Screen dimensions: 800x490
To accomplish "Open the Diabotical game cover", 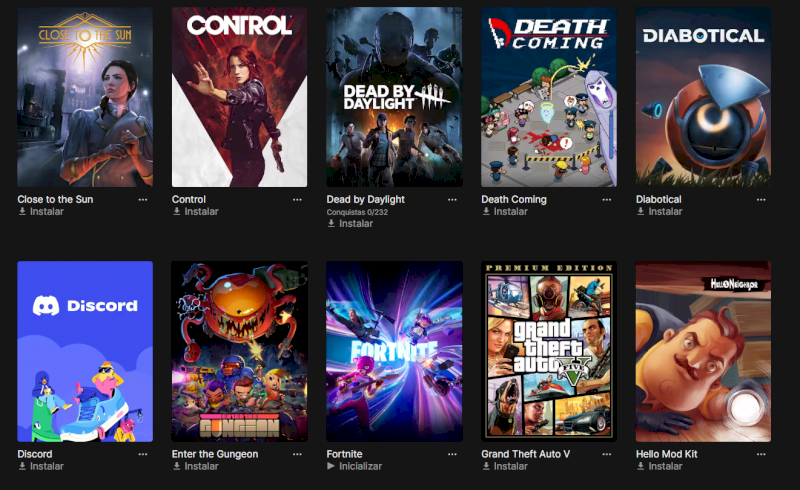I will pos(703,97).
